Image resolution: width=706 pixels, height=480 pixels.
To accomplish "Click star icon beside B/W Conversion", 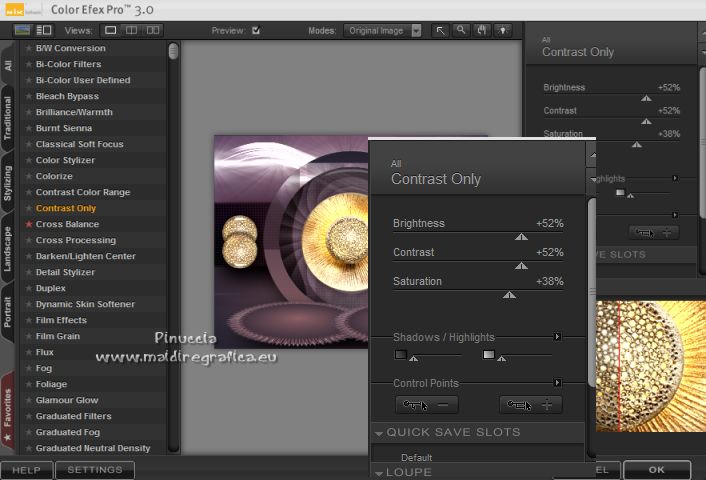I will (x=28, y=48).
